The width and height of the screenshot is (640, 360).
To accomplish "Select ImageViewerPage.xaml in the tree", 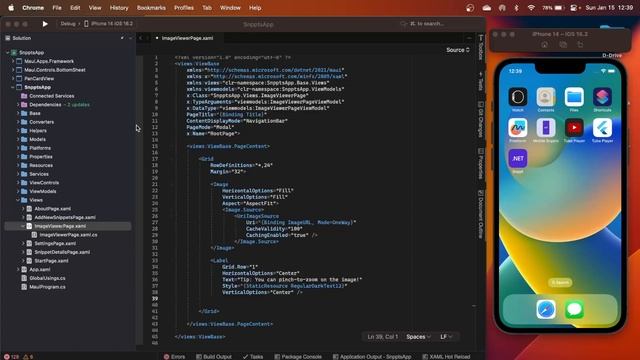I will (60, 226).
